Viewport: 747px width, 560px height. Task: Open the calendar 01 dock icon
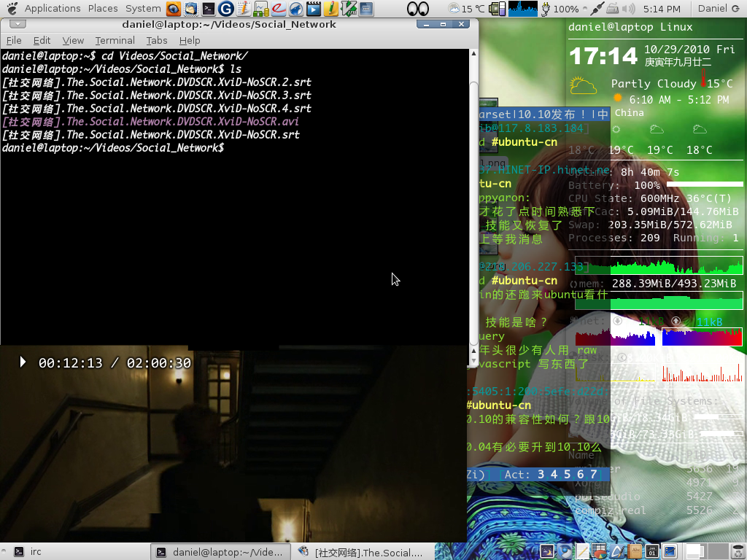tap(652, 551)
